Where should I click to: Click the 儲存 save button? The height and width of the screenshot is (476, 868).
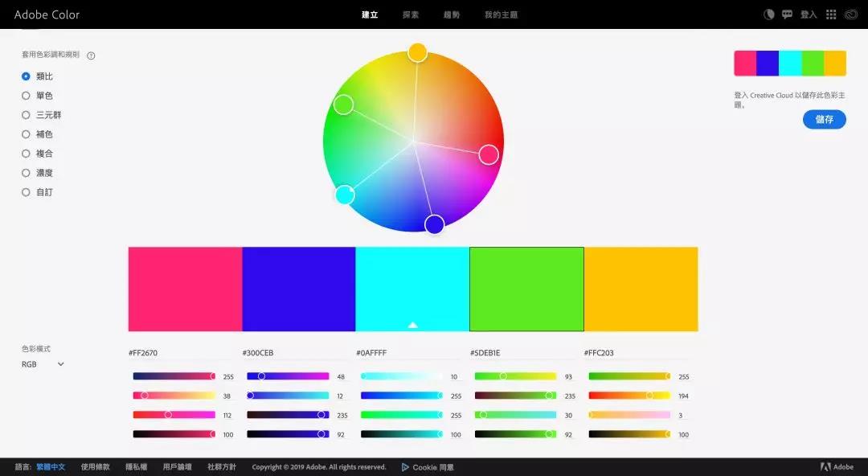coord(825,119)
